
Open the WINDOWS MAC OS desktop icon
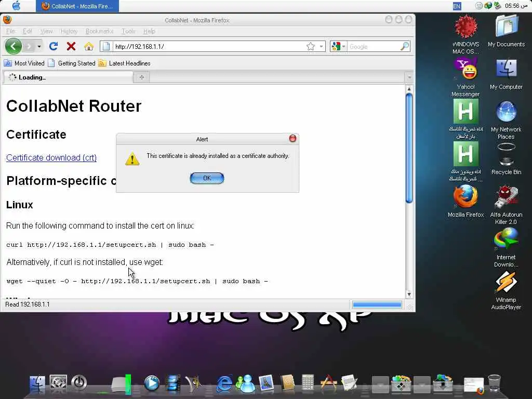[x=466, y=35]
